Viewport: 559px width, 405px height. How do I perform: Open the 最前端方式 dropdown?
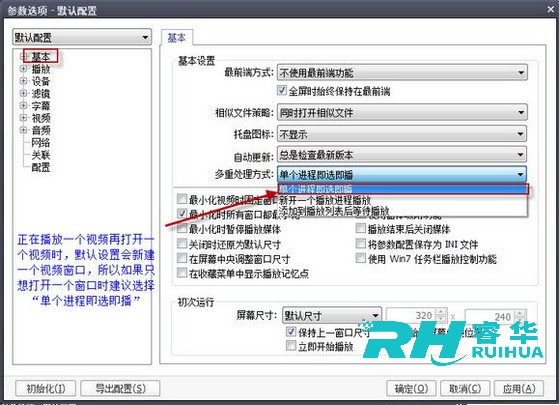point(402,73)
